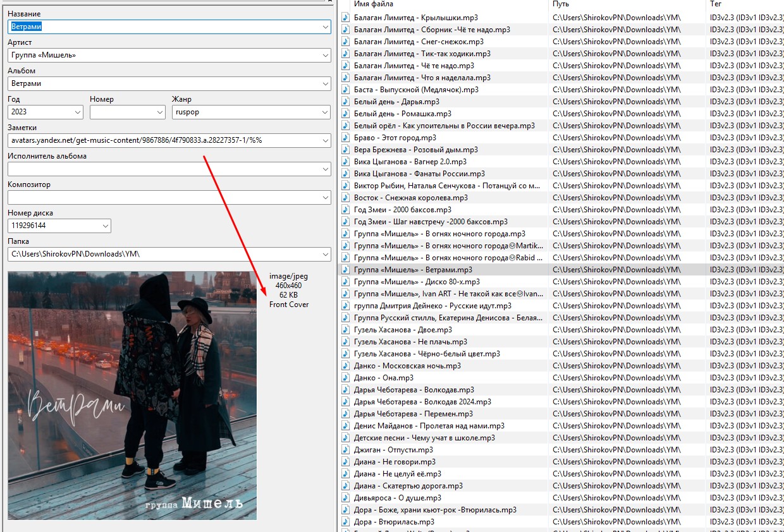
Task: Click the icon beside Восток - Снежная королева.mp3
Action: coord(345,198)
